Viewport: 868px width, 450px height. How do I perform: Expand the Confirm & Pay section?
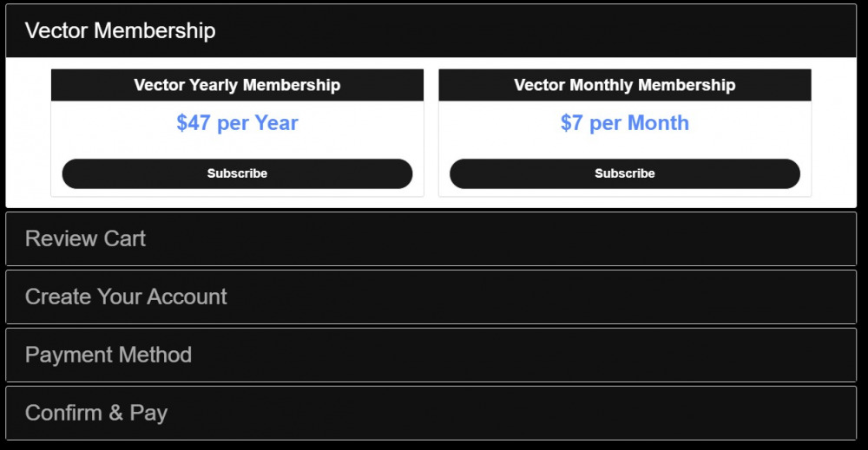tap(521, 413)
